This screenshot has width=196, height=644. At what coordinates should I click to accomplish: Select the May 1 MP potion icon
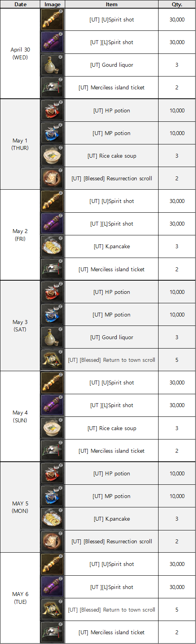point(52,133)
